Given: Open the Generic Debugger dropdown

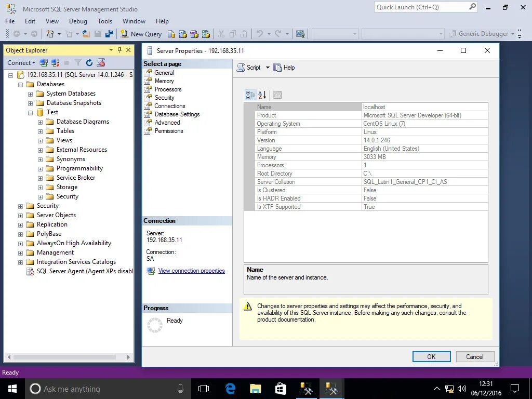Looking at the screenshot, I should coord(513,34).
